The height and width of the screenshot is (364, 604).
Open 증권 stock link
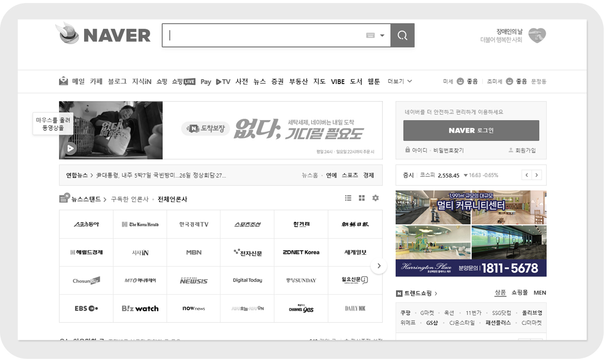click(x=277, y=81)
